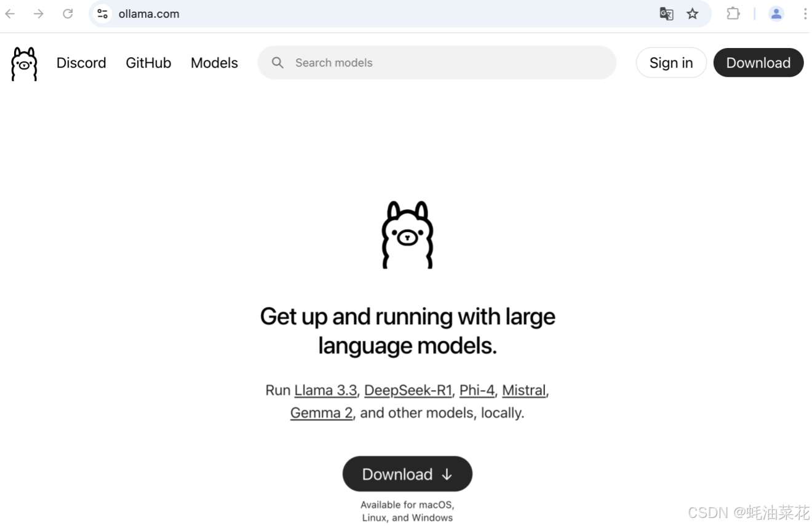The image size is (812, 526).
Task: Click header Download button
Action: pyautogui.click(x=758, y=63)
